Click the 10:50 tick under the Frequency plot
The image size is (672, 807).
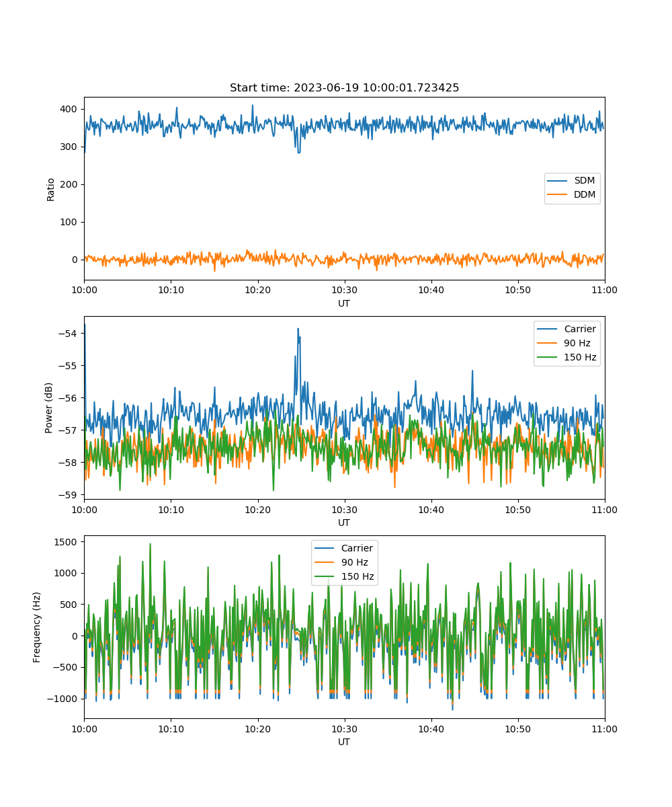coord(517,729)
